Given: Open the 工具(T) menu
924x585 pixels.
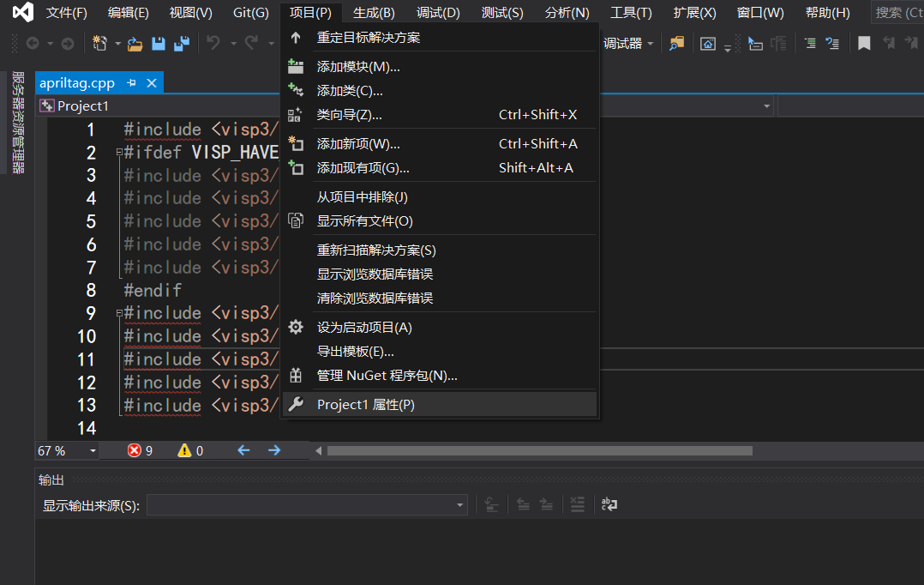Looking at the screenshot, I should point(631,12).
